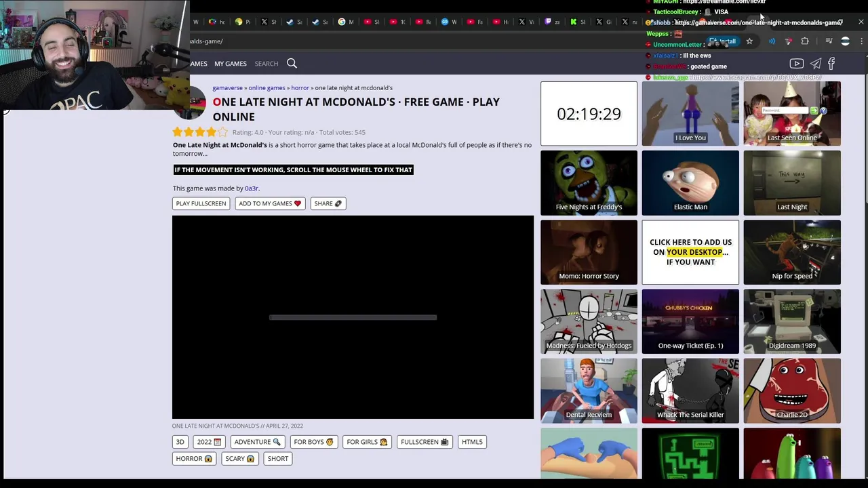Select the 2022 tag
Viewport: 868px width, 488px height.
tap(209, 442)
